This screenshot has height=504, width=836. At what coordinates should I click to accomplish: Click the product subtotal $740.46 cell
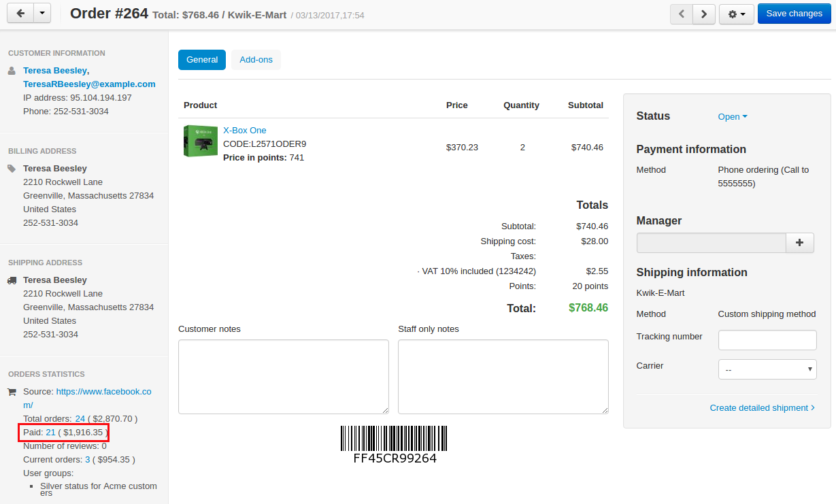pos(587,148)
